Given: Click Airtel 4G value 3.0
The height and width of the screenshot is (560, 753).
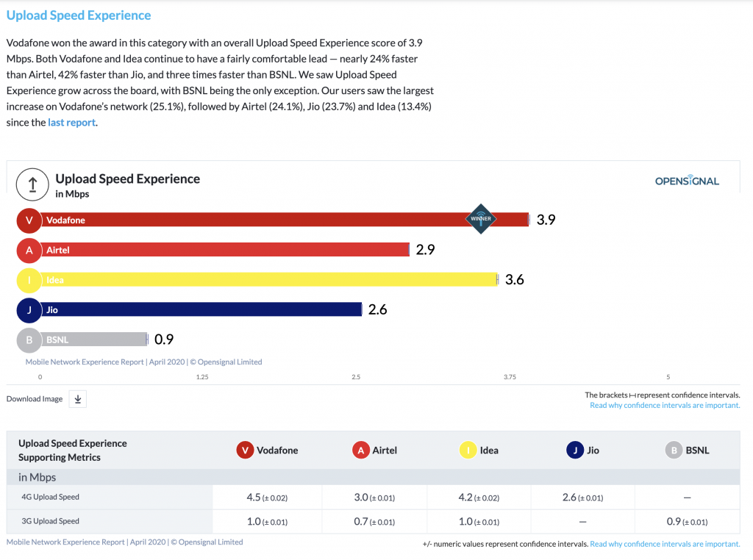Looking at the screenshot, I should 361,497.
